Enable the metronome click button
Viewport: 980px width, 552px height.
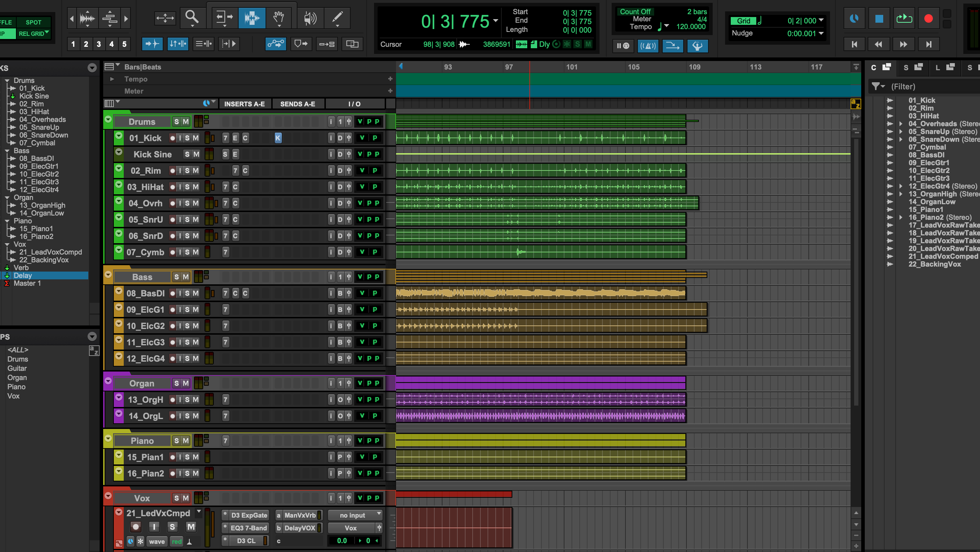tap(647, 46)
